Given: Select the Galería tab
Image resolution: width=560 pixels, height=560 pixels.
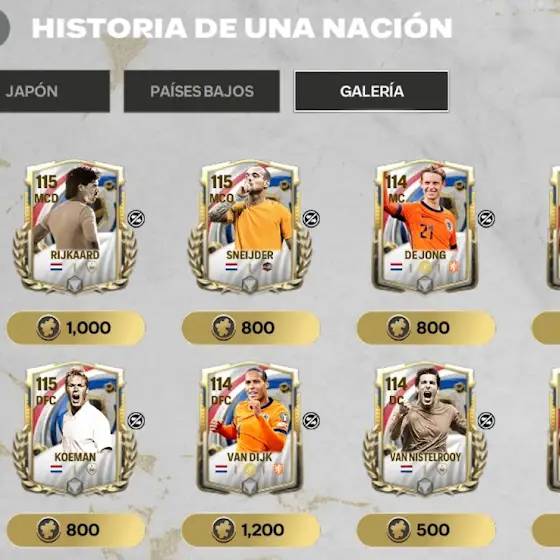Looking at the screenshot, I should (x=371, y=91).
